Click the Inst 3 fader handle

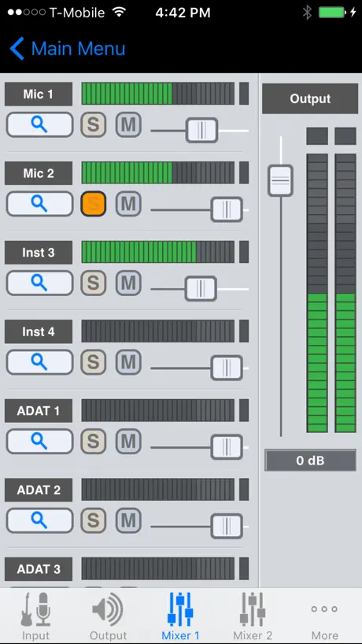click(x=201, y=289)
